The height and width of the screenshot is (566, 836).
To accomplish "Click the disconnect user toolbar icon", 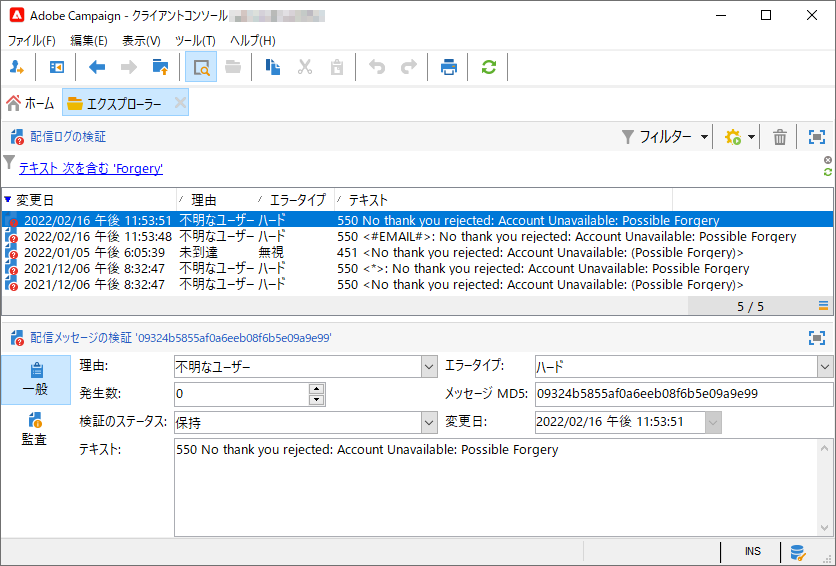I will 17,67.
